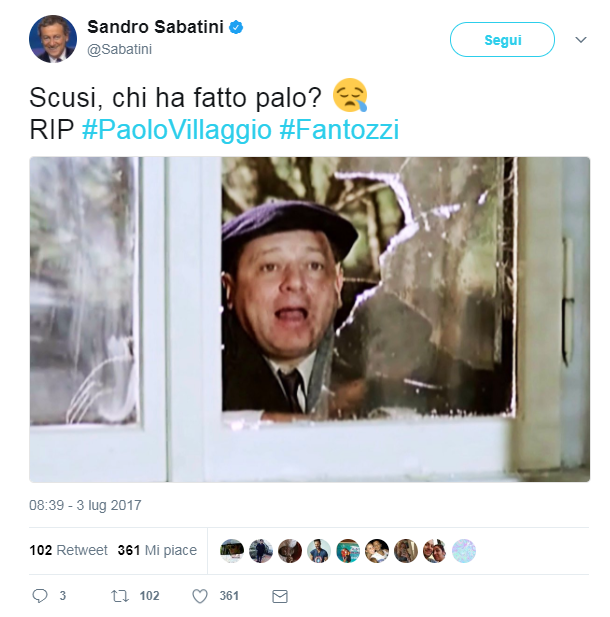Image resolution: width=610 pixels, height=617 pixels.
Task: Follow the account with Segui button
Action: pyautogui.click(x=502, y=40)
